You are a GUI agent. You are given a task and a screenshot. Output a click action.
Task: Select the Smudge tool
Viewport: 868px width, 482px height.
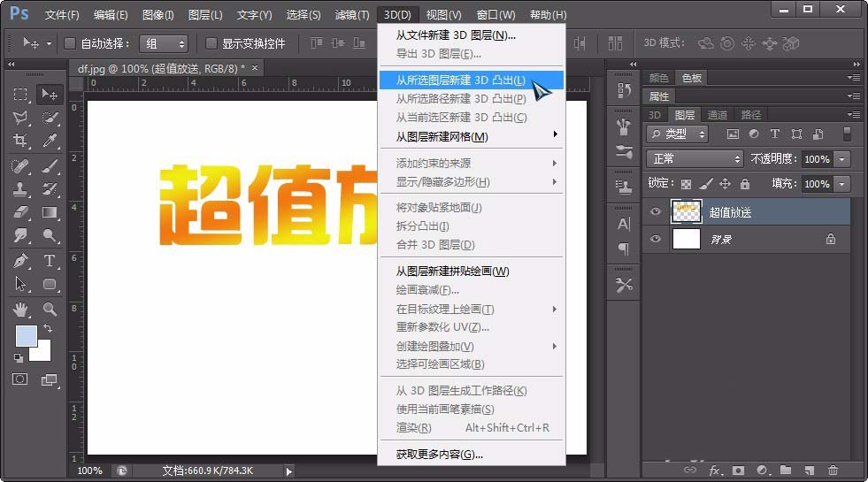pos(20,236)
